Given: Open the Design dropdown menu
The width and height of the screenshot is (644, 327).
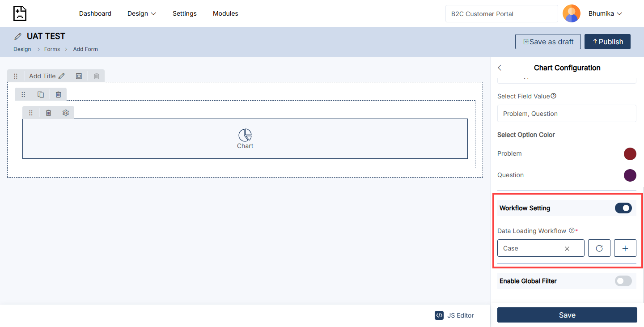Looking at the screenshot, I should tap(142, 13).
